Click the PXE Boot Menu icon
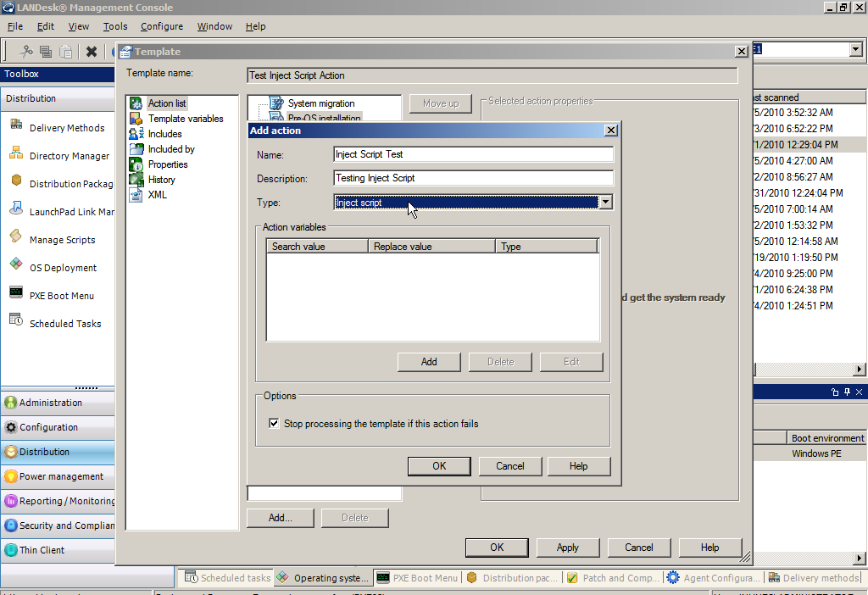The height and width of the screenshot is (595, 868). click(x=16, y=295)
